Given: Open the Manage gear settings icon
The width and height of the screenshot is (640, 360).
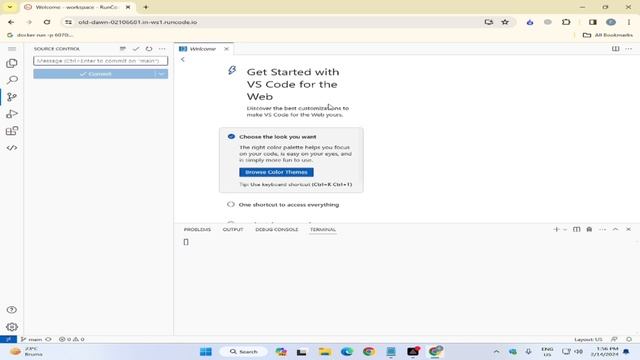Looking at the screenshot, I should [x=12, y=327].
